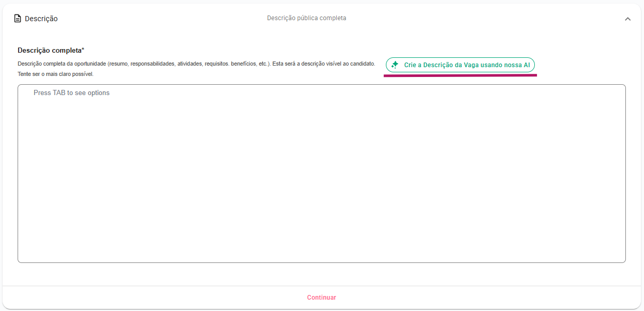The height and width of the screenshot is (311, 644).
Task: Click the "Descrição completa*" field label
Action: coord(50,50)
